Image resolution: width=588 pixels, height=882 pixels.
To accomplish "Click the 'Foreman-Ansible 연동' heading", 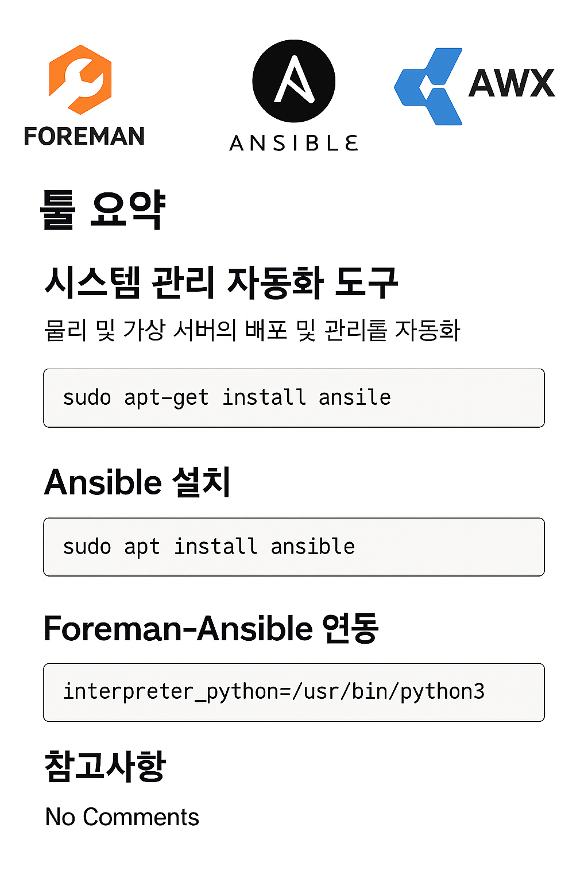I will pyautogui.click(x=211, y=628).
